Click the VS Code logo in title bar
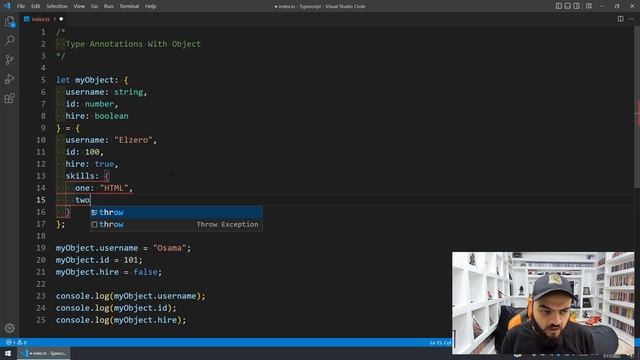 point(7,6)
